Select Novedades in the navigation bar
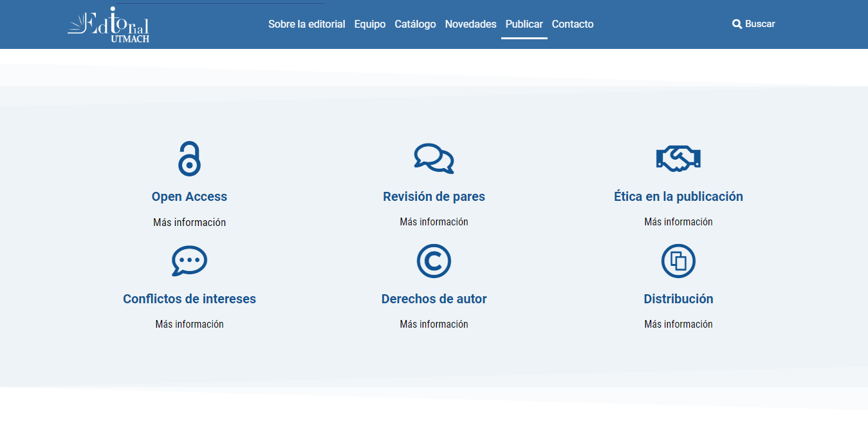The image size is (868, 423). pyautogui.click(x=471, y=24)
